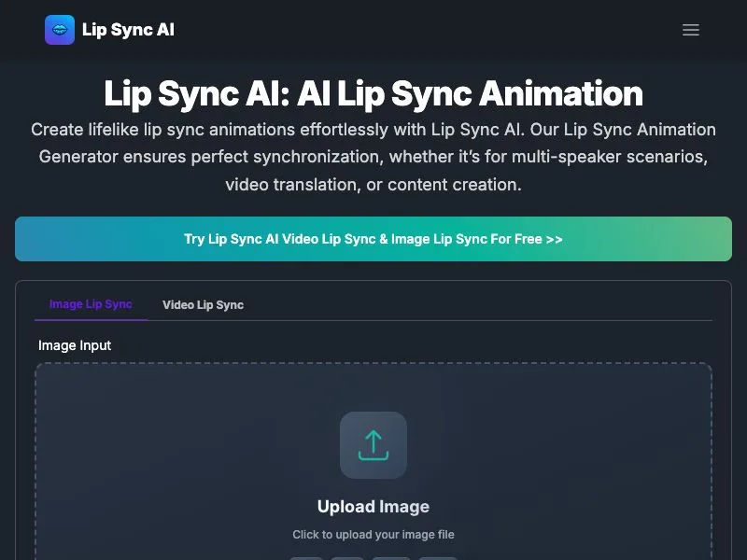Click the Lip Sync AI lips logo icon
This screenshot has height=560, width=747.
(x=60, y=30)
